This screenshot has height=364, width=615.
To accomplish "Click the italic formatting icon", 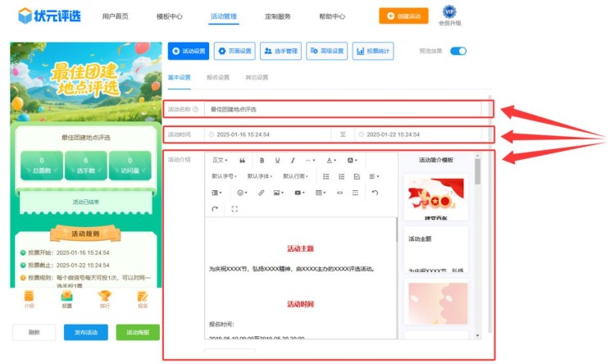I will coord(293,160).
